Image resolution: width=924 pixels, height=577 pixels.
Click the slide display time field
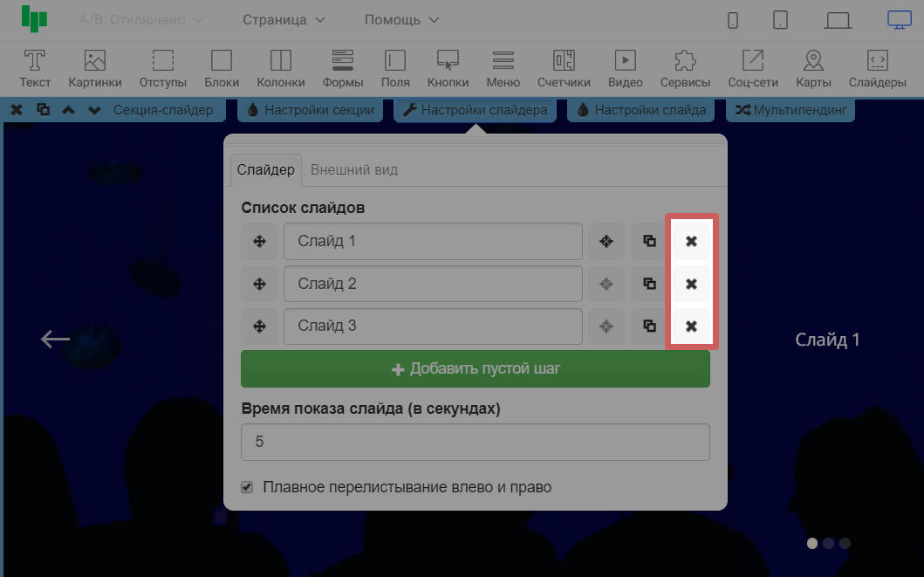[475, 442]
